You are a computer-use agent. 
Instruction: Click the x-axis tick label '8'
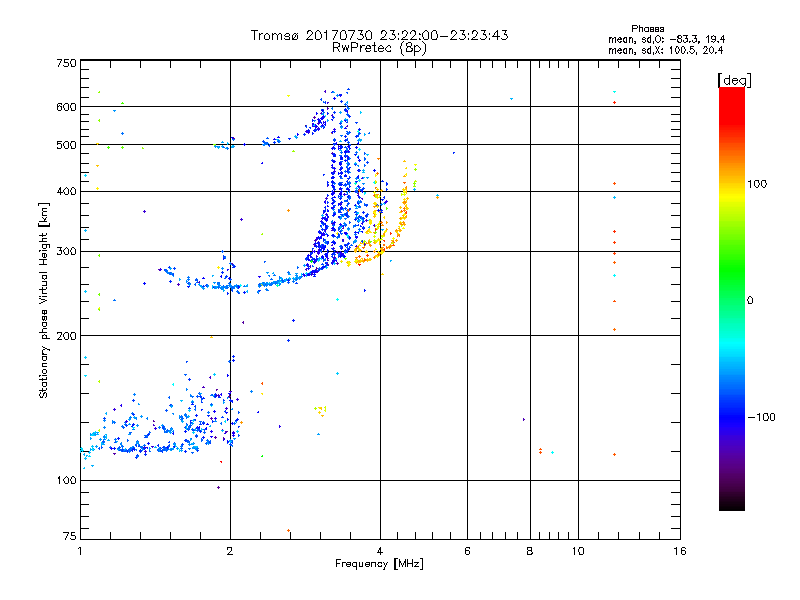pos(530,551)
